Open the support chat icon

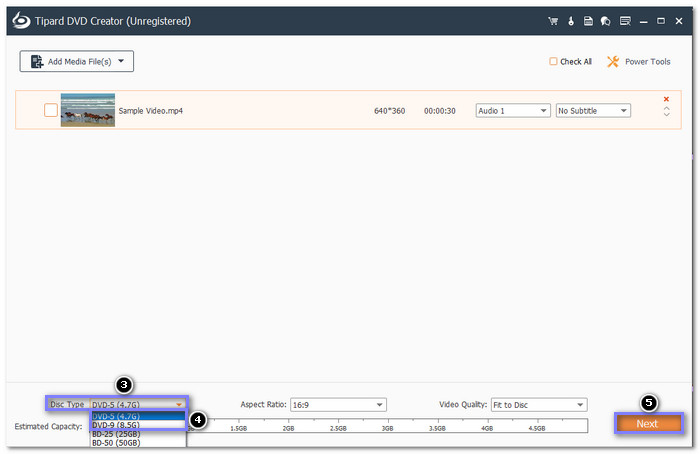coord(606,21)
